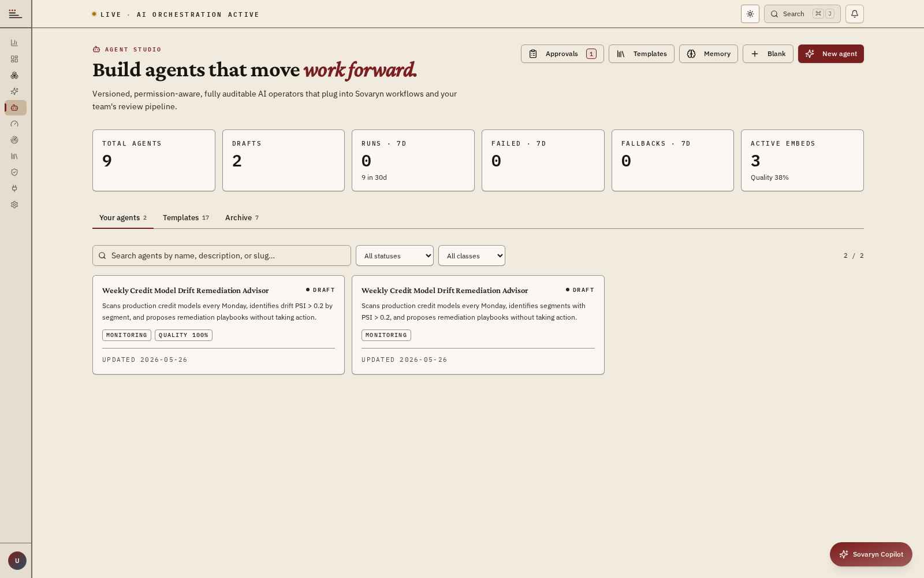Open the dashboard grid sidebar icon

click(x=14, y=59)
